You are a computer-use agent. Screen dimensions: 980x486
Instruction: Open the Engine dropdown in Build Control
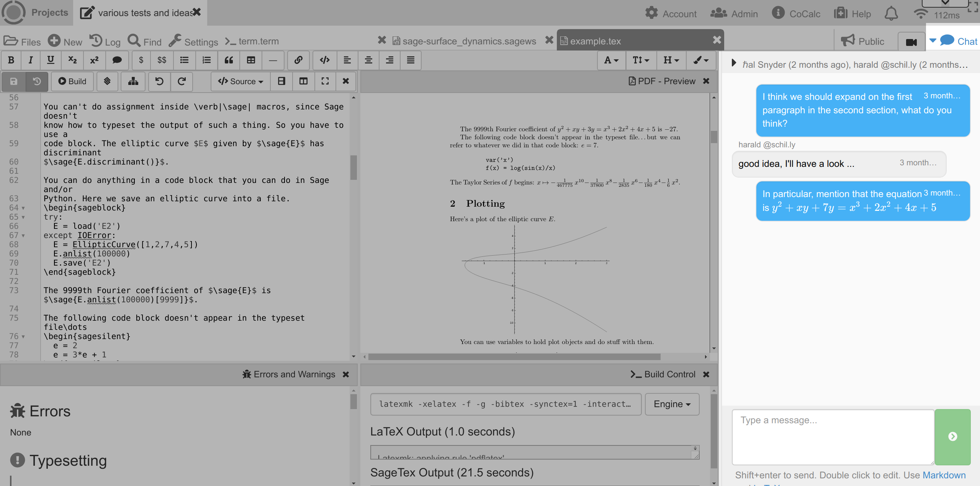point(672,404)
